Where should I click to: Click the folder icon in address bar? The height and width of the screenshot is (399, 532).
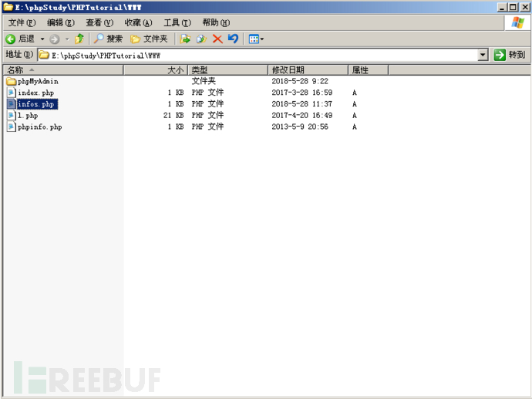[x=44, y=55]
